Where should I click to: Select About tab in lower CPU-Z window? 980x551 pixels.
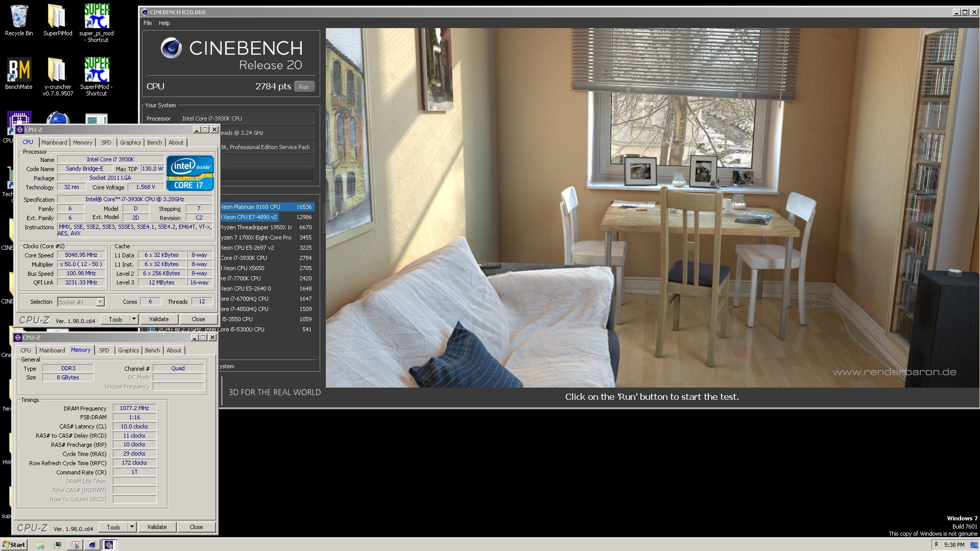174,350
